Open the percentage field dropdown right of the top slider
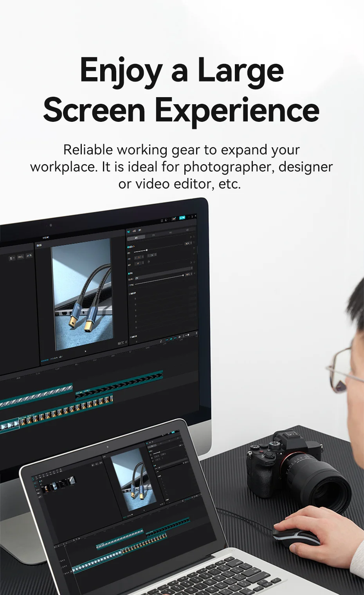 tap(188, 244)
